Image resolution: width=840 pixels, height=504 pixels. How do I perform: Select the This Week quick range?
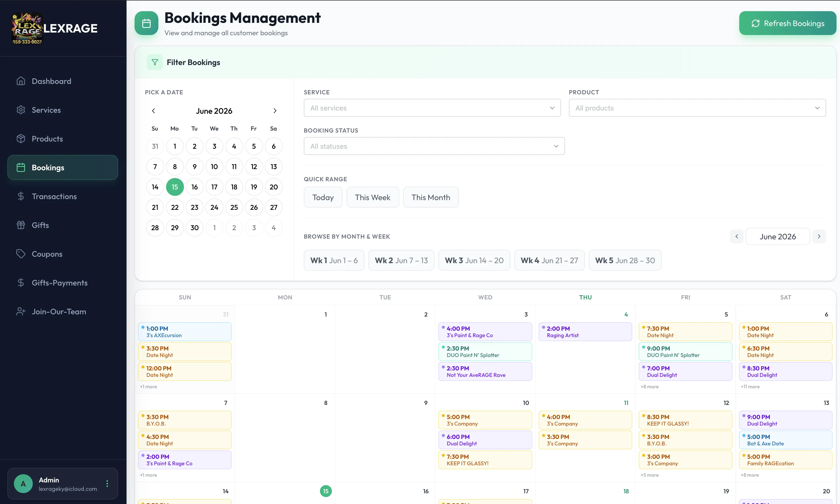[x=373, y=197]
